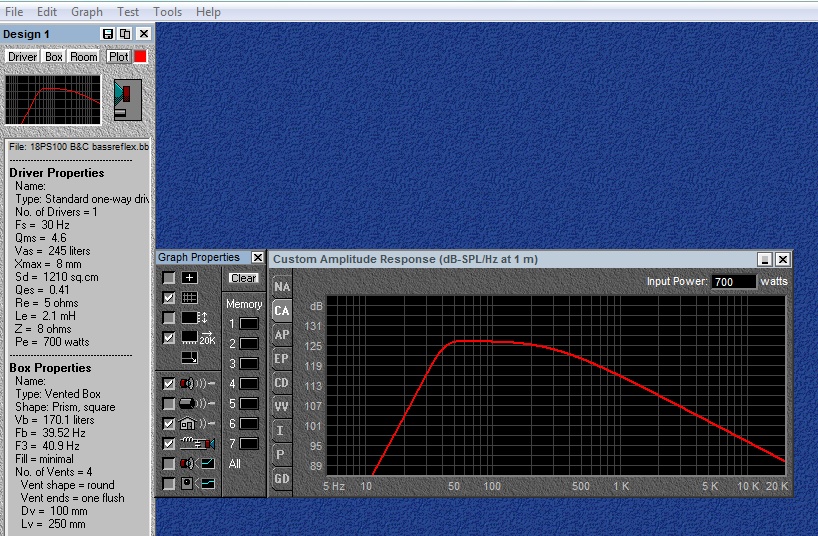Switch to the P graph tab

(x=282, y=454)
